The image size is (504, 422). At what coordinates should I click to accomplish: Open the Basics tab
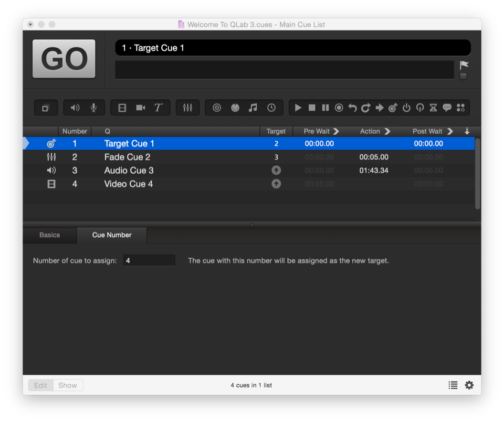click(50, 235)
